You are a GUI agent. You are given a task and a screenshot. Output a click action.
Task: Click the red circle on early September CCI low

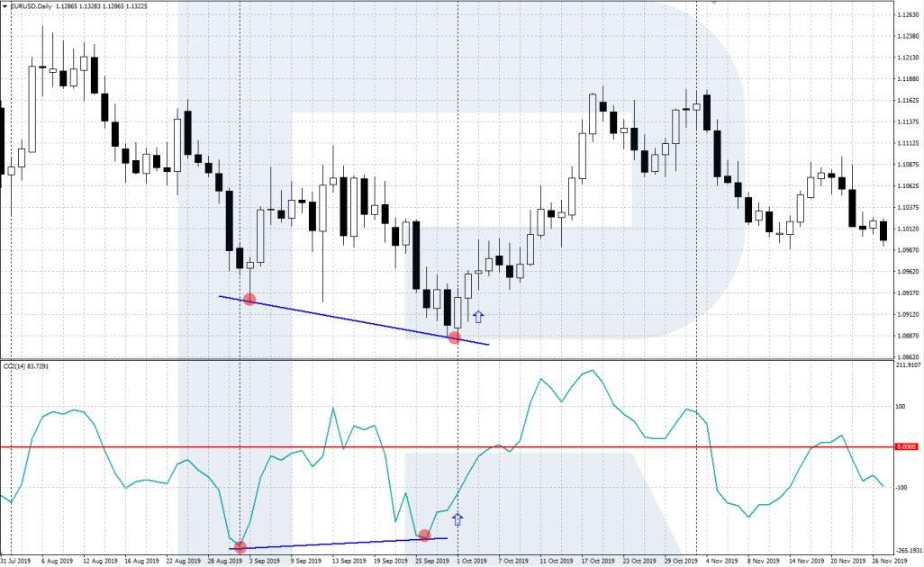240,546
